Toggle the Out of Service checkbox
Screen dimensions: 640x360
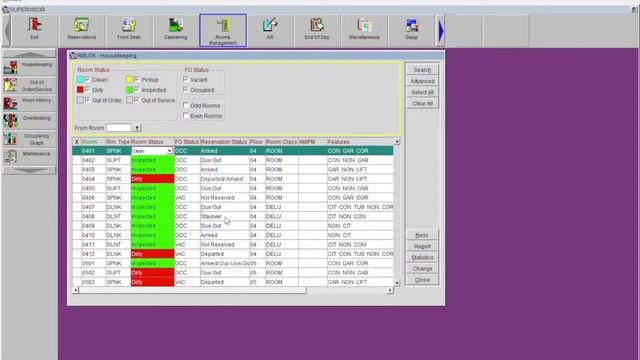click(x=137, y=100)
